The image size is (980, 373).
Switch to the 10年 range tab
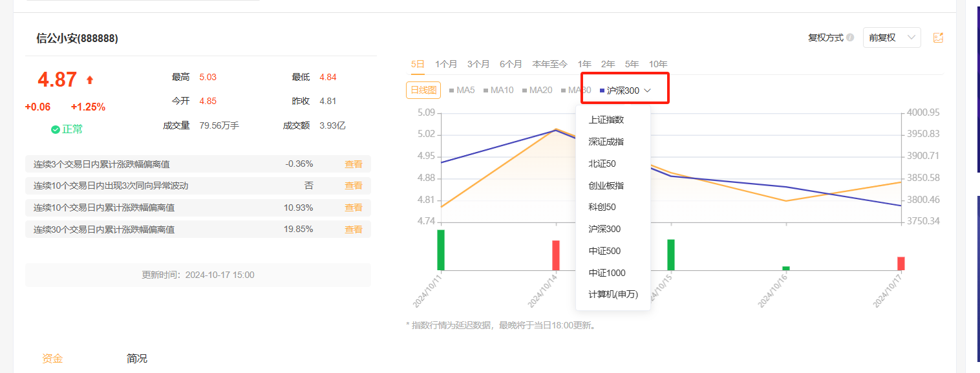(x=658, y=64)
